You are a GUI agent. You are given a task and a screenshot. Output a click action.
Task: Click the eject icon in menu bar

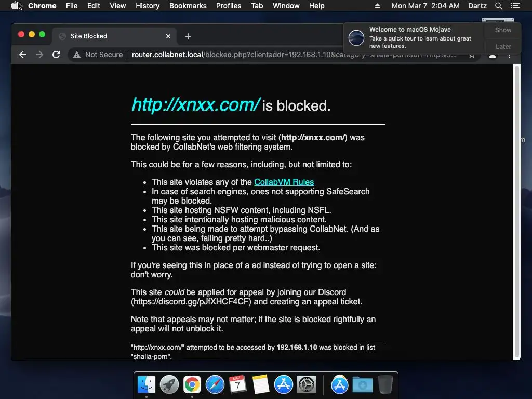coord(377,6)
